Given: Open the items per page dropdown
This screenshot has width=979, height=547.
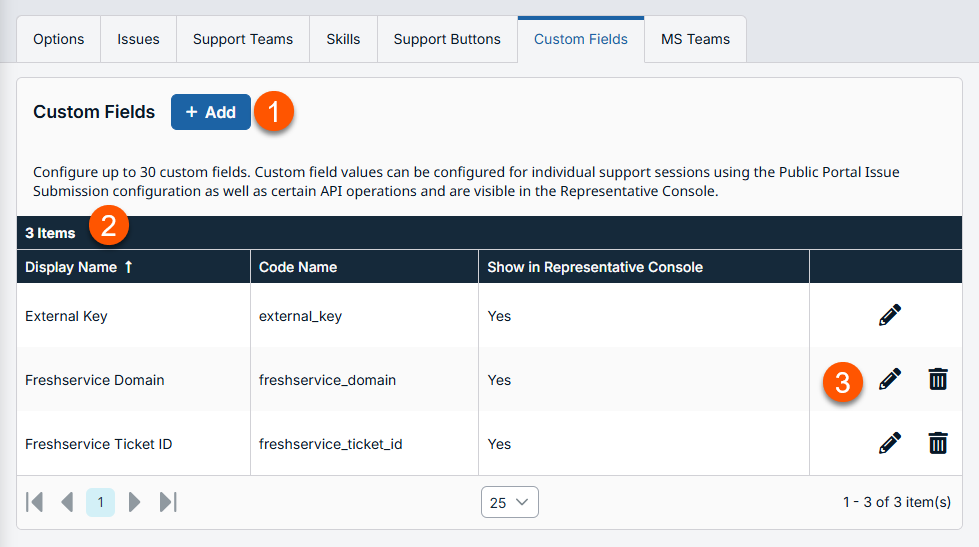Looking at the screenshot, I should (509, 502).
